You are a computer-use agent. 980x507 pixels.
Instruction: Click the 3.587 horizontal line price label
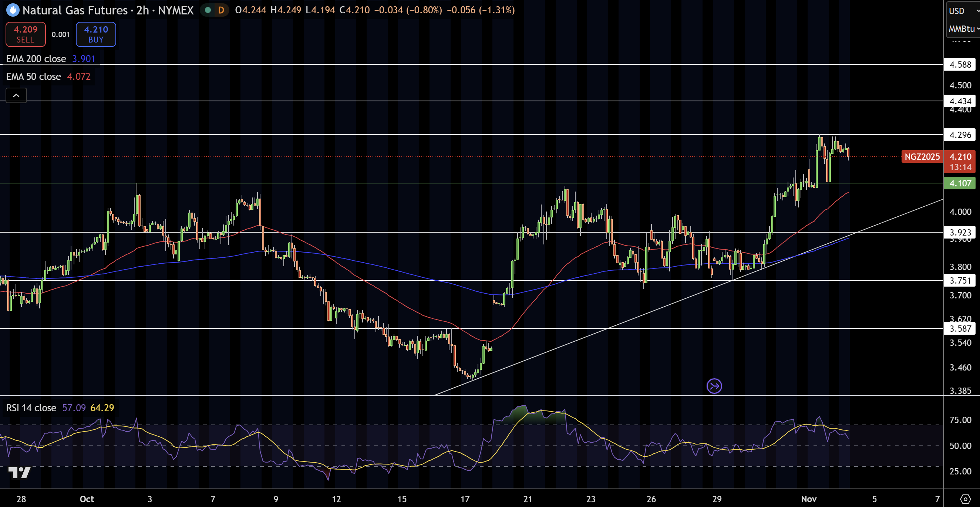[x=960, y=329]
